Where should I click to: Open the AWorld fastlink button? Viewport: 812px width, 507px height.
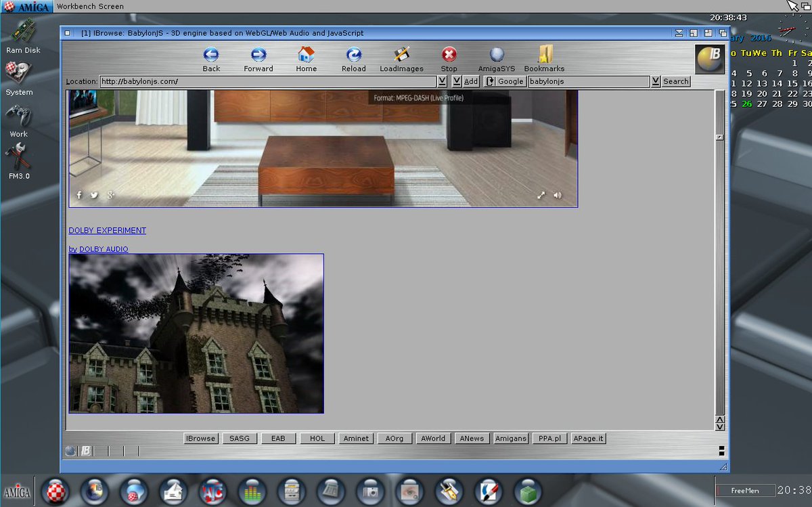(433, 439)
